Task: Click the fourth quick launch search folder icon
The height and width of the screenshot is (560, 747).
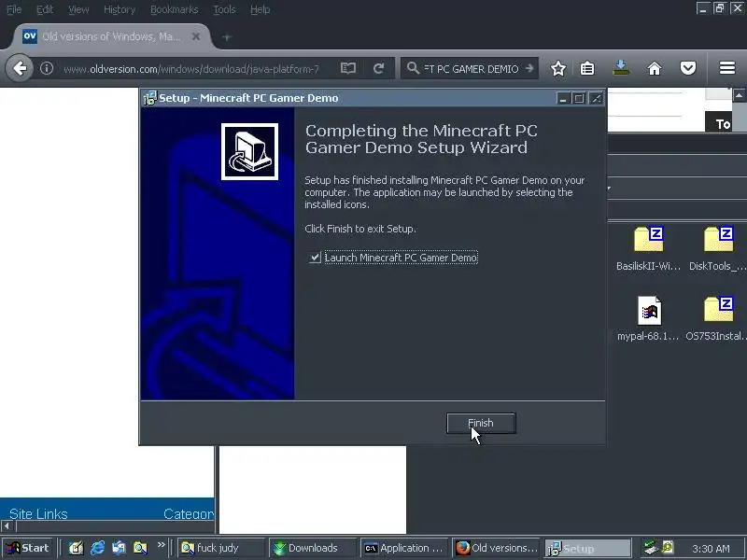Action: click(141, 548)
